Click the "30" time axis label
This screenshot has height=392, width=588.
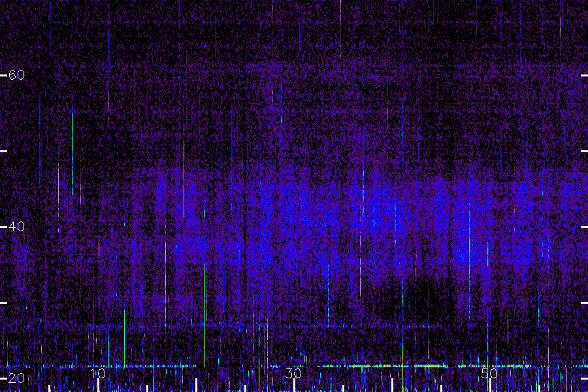pyautogui.click(x=293, y=373)
